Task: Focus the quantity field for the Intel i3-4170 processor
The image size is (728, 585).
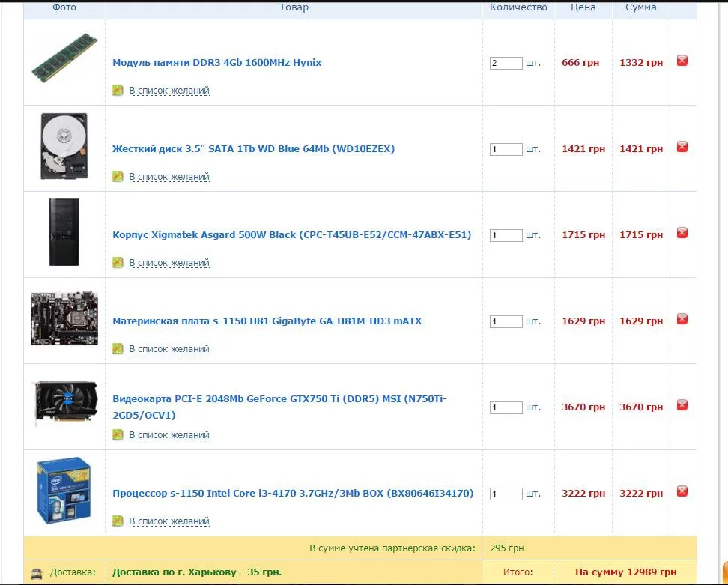Action: 506,494
